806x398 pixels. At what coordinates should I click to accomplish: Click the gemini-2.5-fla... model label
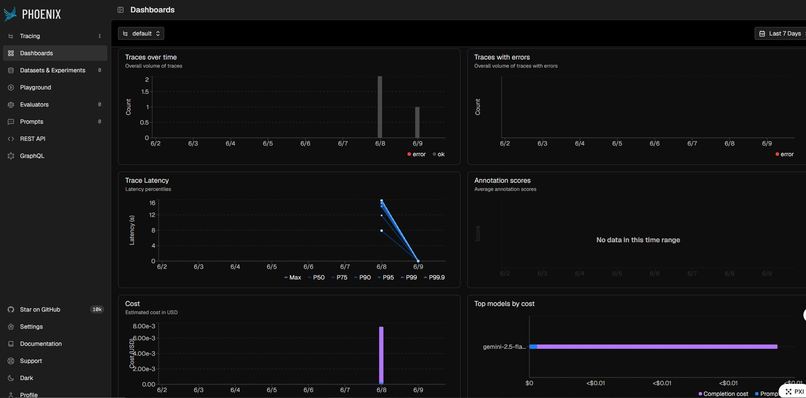[x=505, y=347]
